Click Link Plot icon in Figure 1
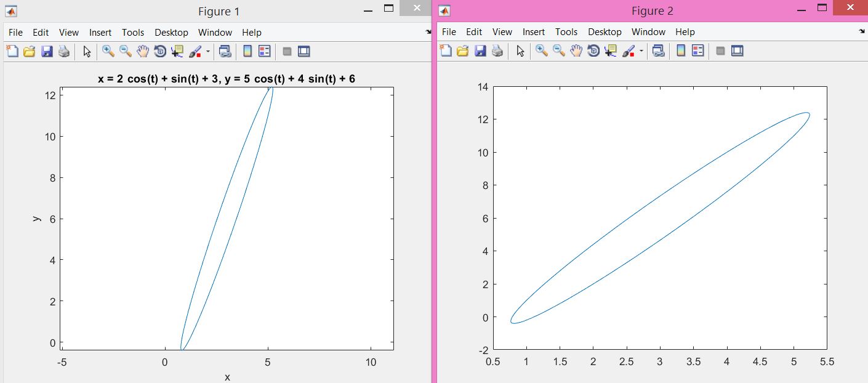 [x=225, y=52]
